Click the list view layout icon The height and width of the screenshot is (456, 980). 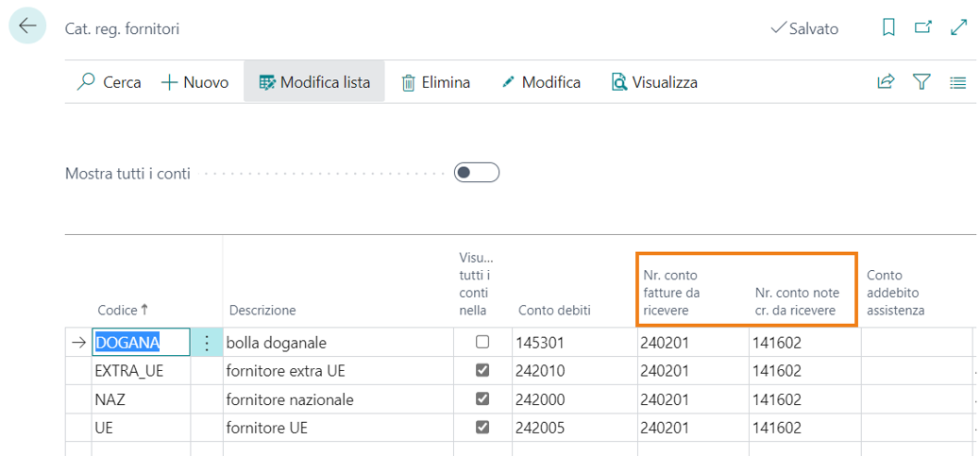957,82
